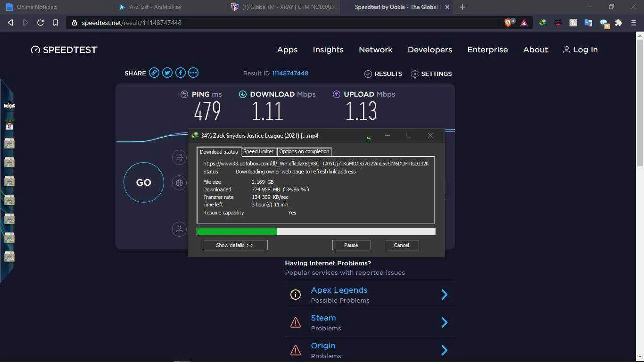
Task: Open the Brave Shields lion icon
Action: tap(509, 23)
